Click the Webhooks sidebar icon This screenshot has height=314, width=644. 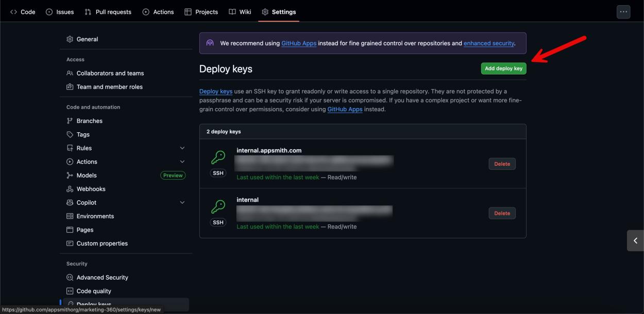click(70, 188)
